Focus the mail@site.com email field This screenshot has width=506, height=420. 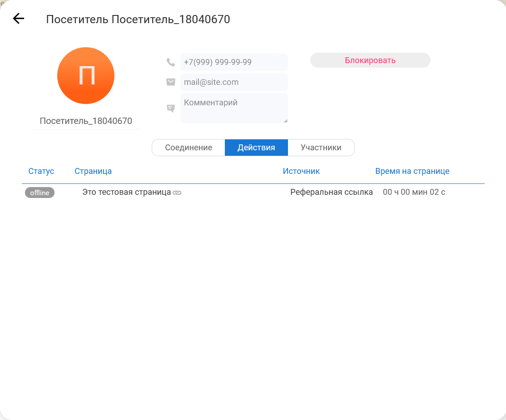coord(234,82)
